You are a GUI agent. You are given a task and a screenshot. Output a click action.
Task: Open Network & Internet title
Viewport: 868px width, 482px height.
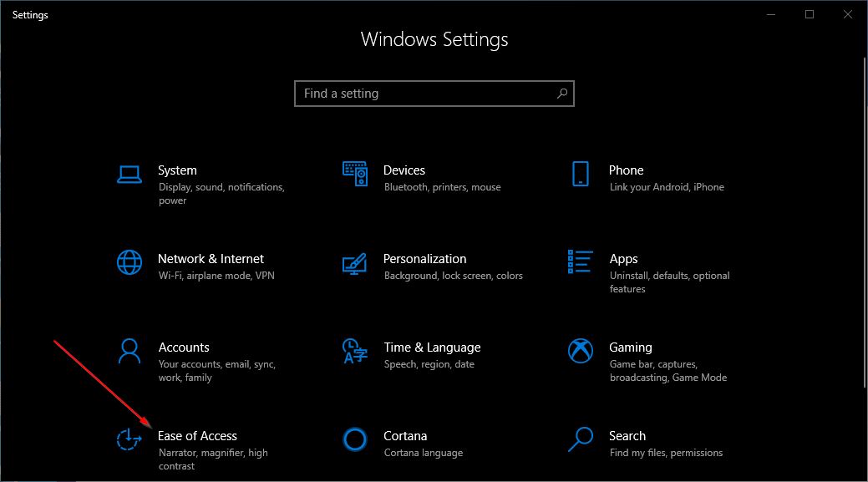211,259
